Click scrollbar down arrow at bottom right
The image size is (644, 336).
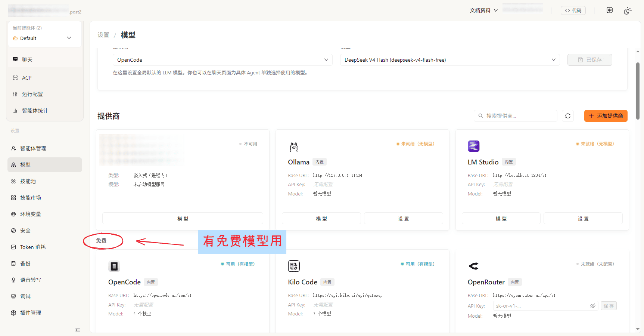click(x=638, y=329)
